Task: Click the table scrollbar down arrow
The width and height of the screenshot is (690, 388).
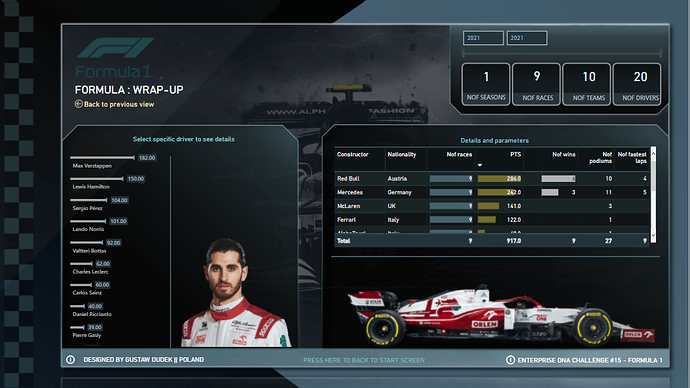Action: pyautogui.click(x=653, y=236)
